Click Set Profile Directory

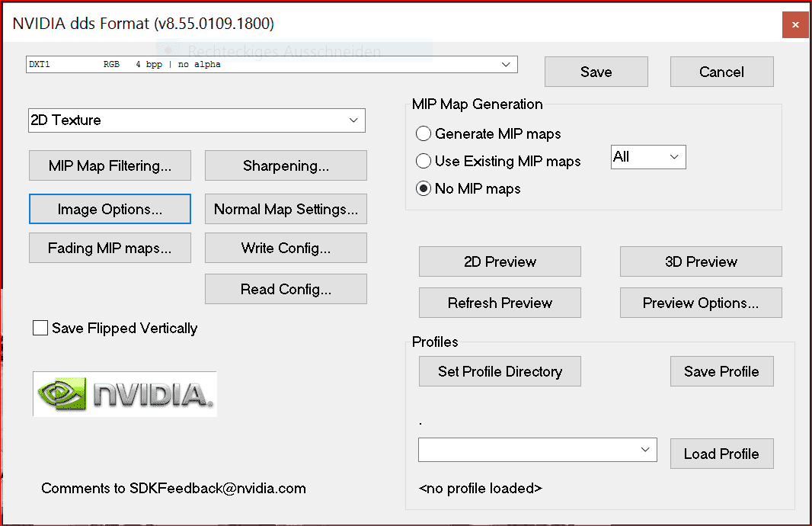500,371
